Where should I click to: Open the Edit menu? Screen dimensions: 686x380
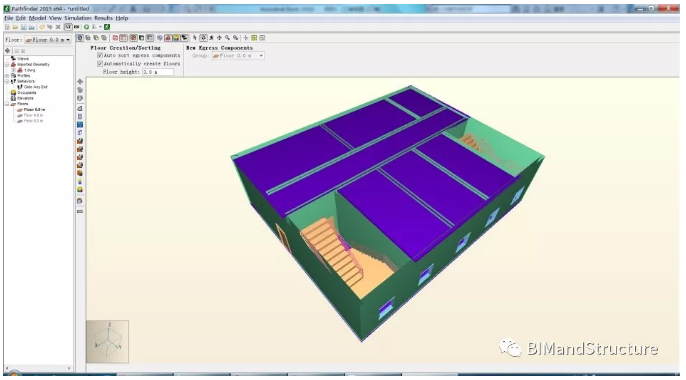click(21, 18)
